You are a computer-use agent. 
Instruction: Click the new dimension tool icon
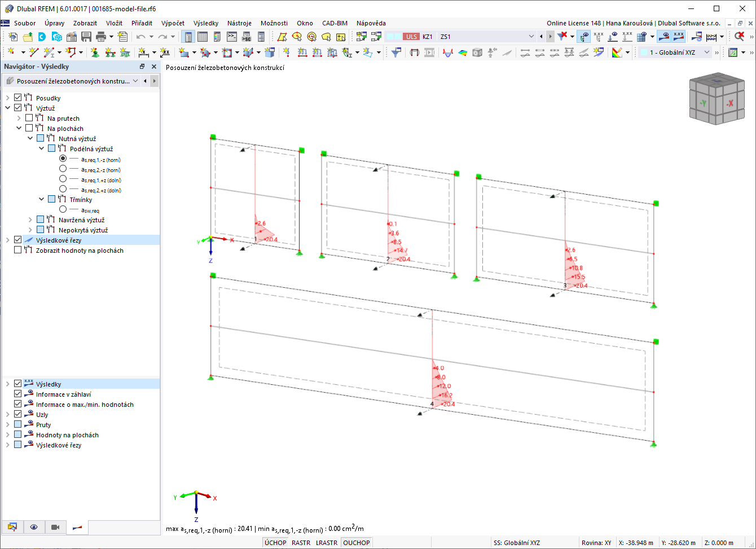tap(144, 52)
